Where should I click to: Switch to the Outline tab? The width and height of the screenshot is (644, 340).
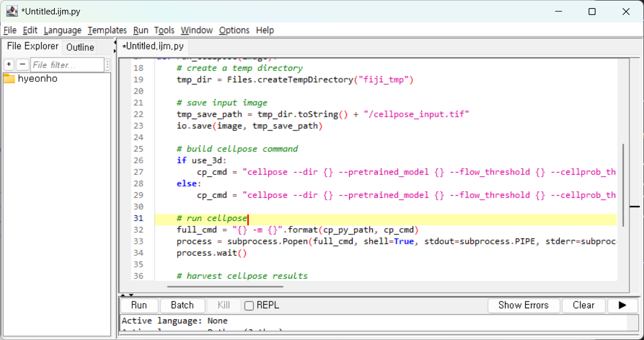point(80,48)
